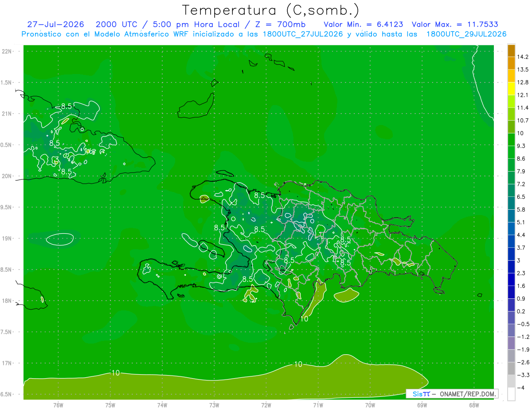
Task: Click the 8.6 colorbar label
Action: coord(521,159)
